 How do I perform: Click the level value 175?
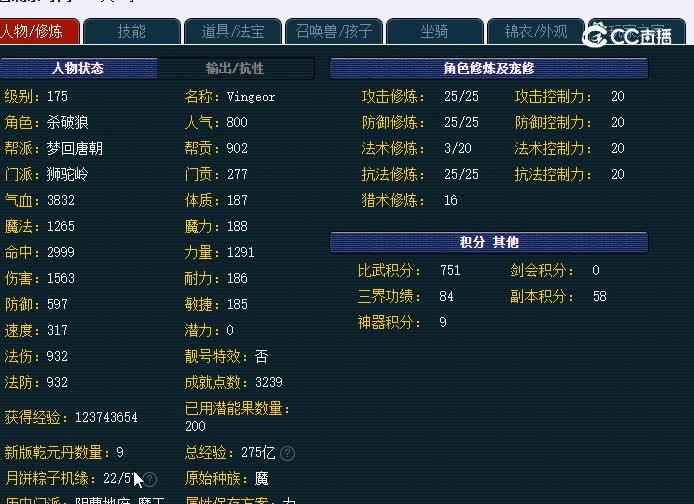point(57,96)
